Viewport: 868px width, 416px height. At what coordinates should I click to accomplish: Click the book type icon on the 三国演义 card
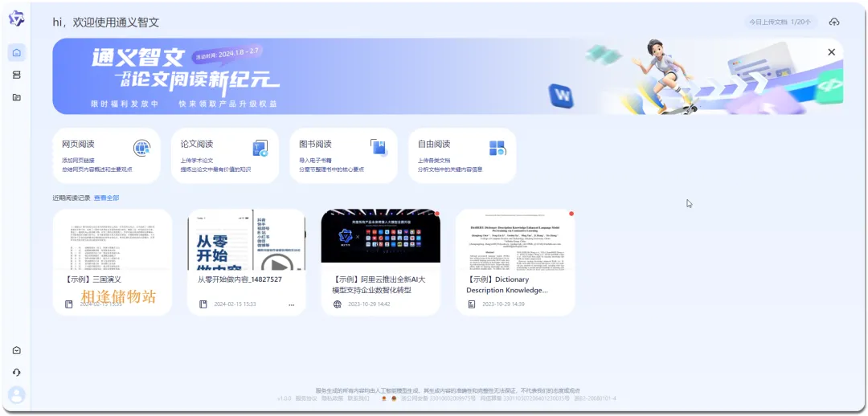pyautogui.click(x=68, y=304)
